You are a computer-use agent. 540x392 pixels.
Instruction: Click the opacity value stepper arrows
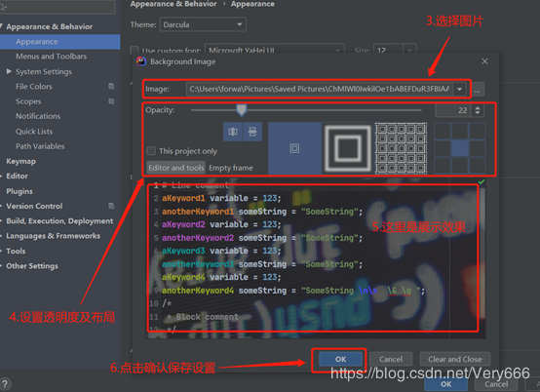coord(478,110)
